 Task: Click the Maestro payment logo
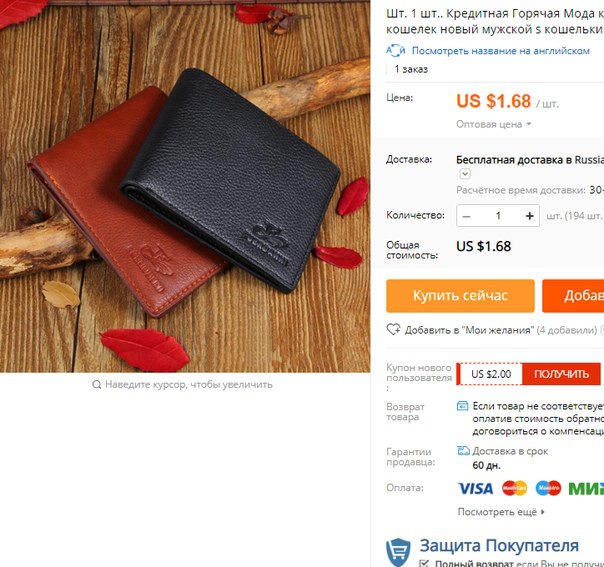click(548, 488)
